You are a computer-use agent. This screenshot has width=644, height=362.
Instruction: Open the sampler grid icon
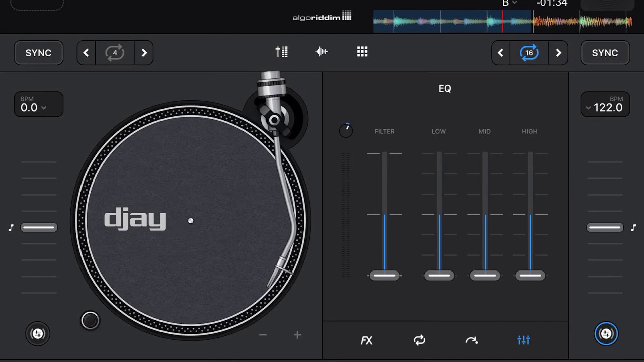362,52
